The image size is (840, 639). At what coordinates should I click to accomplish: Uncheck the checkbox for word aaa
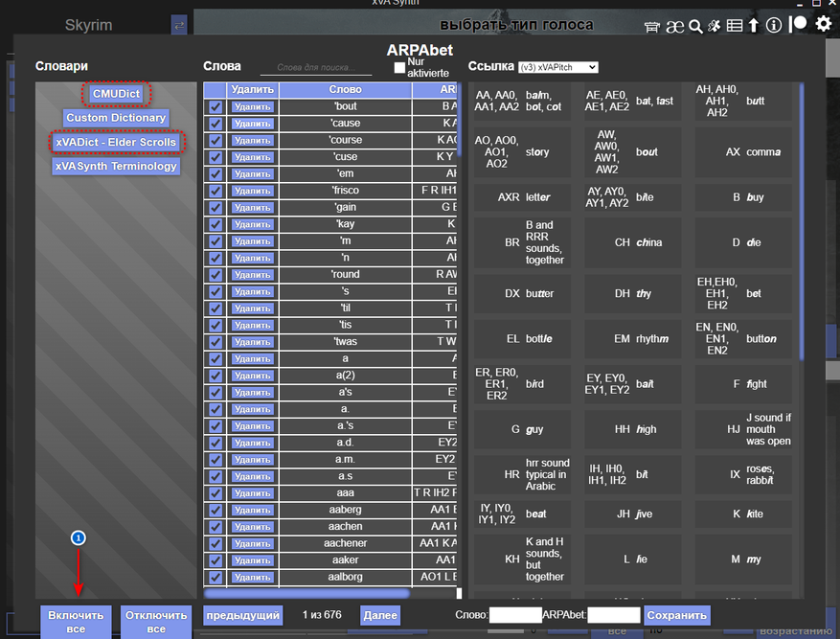click(216, 493)
